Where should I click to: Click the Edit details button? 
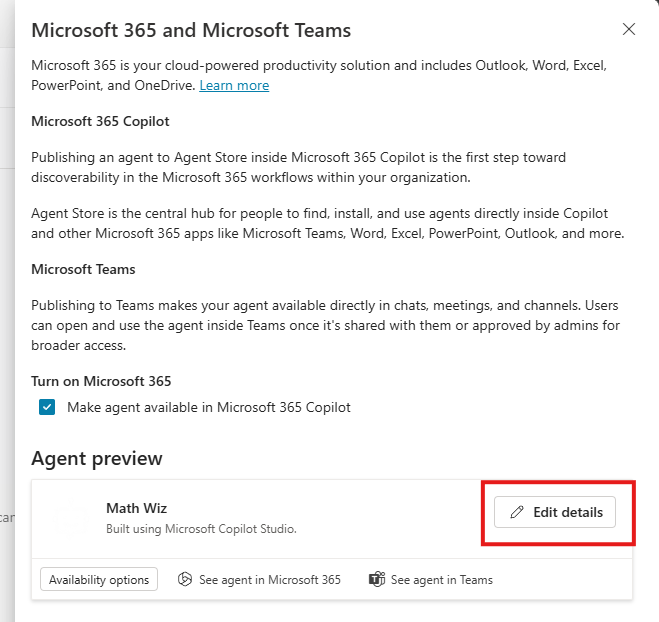[555, 512]
